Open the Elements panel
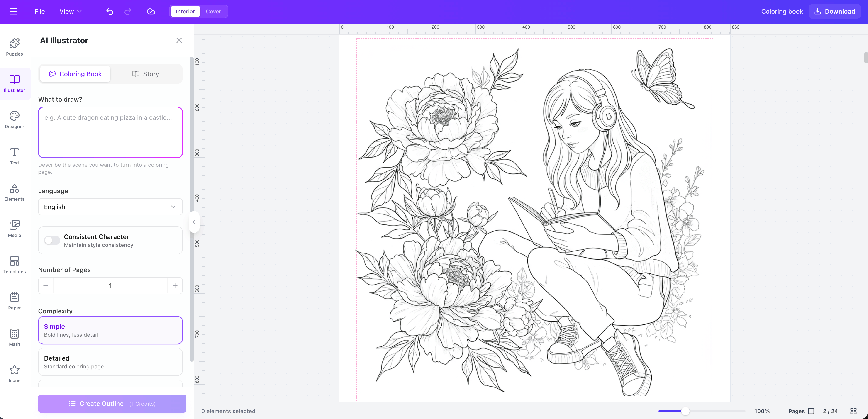The image size is (868, 419). [14, 192]
